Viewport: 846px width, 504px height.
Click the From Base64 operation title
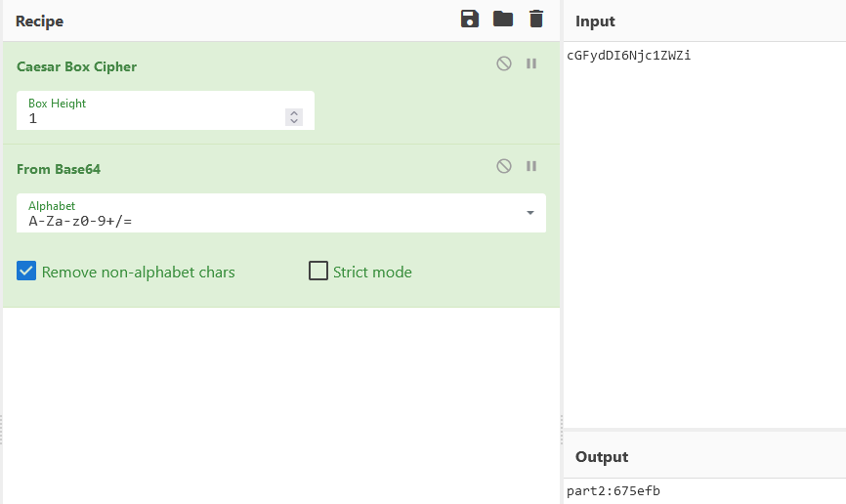(59, 169)
